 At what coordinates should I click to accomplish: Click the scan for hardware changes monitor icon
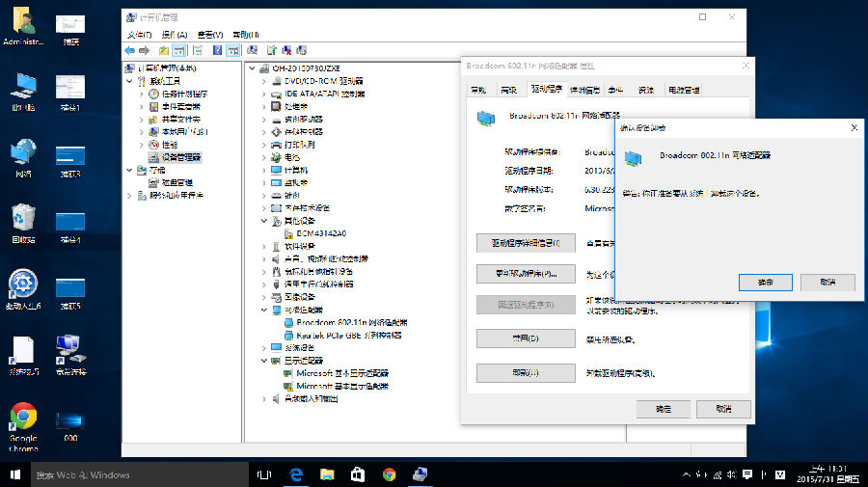253,50
